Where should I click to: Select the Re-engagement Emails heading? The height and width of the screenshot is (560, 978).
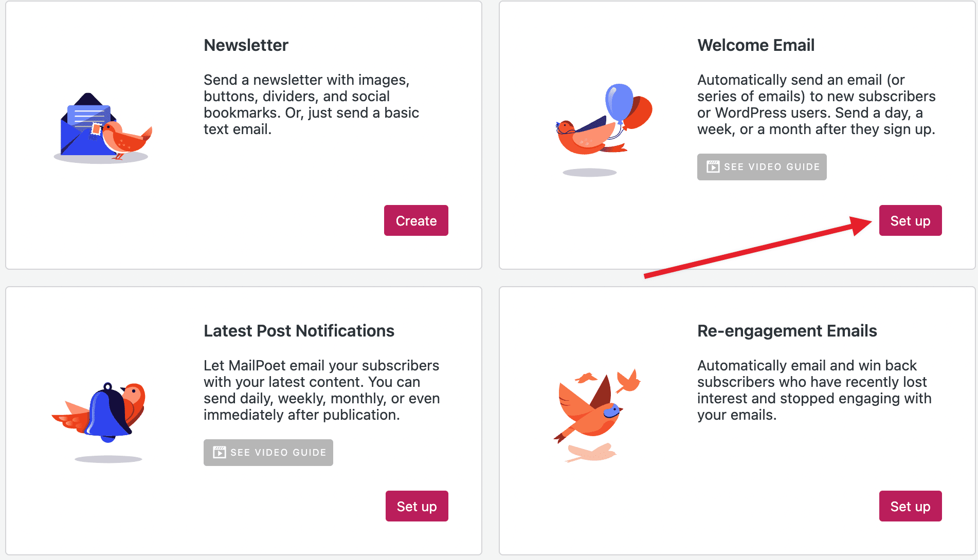(787, 331)
